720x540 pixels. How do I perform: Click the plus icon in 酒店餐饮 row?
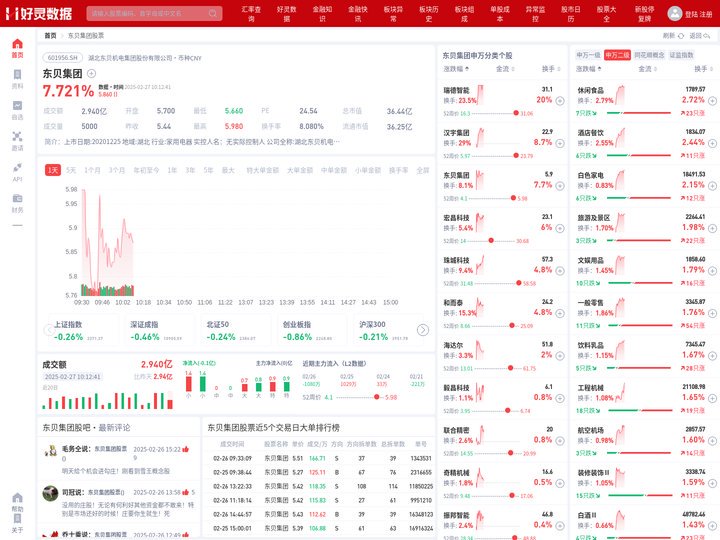point(712,143)
